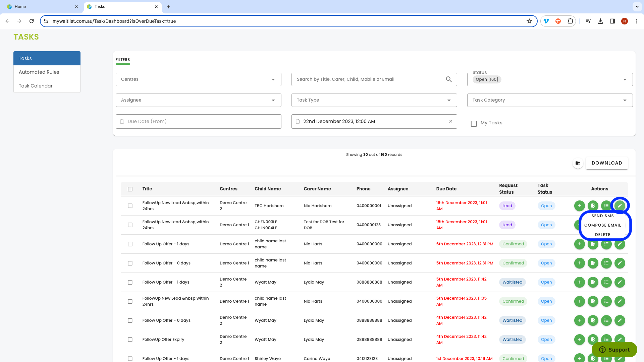The image size is (644, 362).
Task: Click the Due Date column header
Action: (446, 189)
